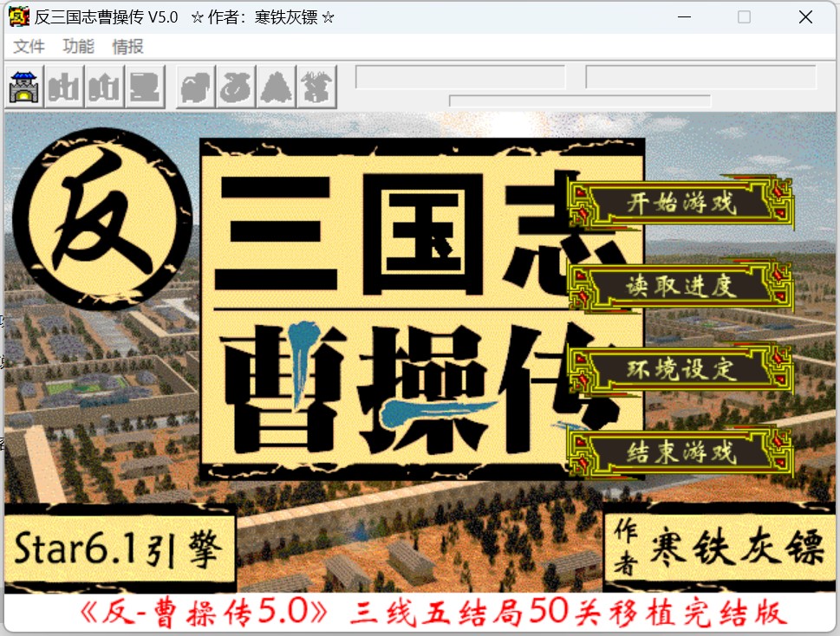
Task: Minimize the game window
Action: coord(684,17)
